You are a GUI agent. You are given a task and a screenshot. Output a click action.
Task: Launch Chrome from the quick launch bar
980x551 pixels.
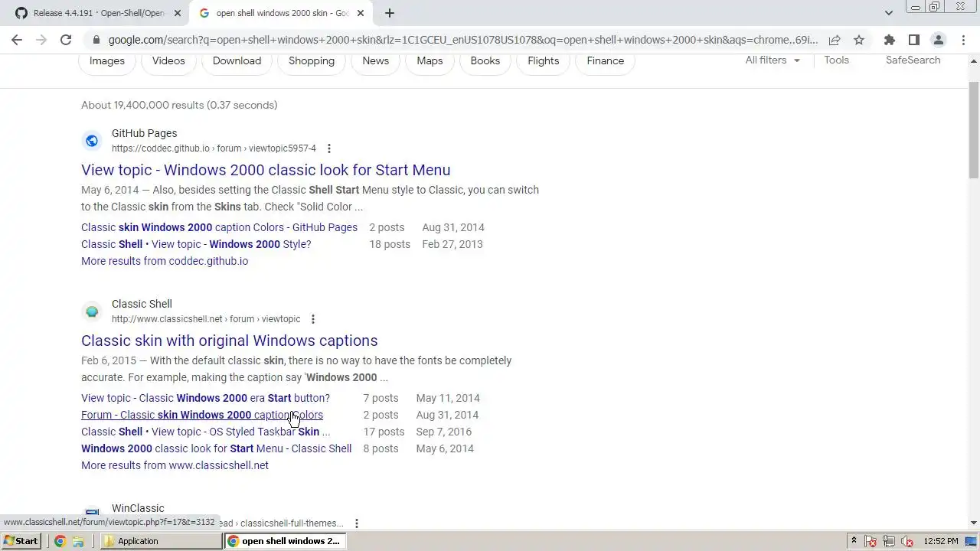coord(60,541)
